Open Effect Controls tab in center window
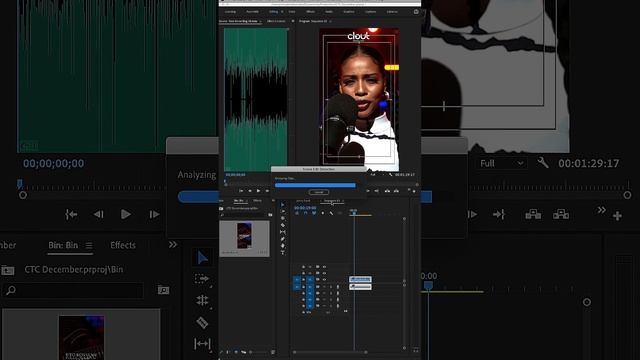The height and width of the screenshot is (360, 640). [276, 21]
